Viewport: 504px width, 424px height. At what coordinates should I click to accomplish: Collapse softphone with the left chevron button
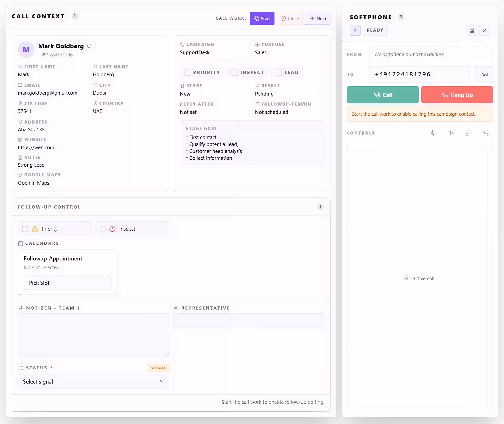(x=355, y=30)
